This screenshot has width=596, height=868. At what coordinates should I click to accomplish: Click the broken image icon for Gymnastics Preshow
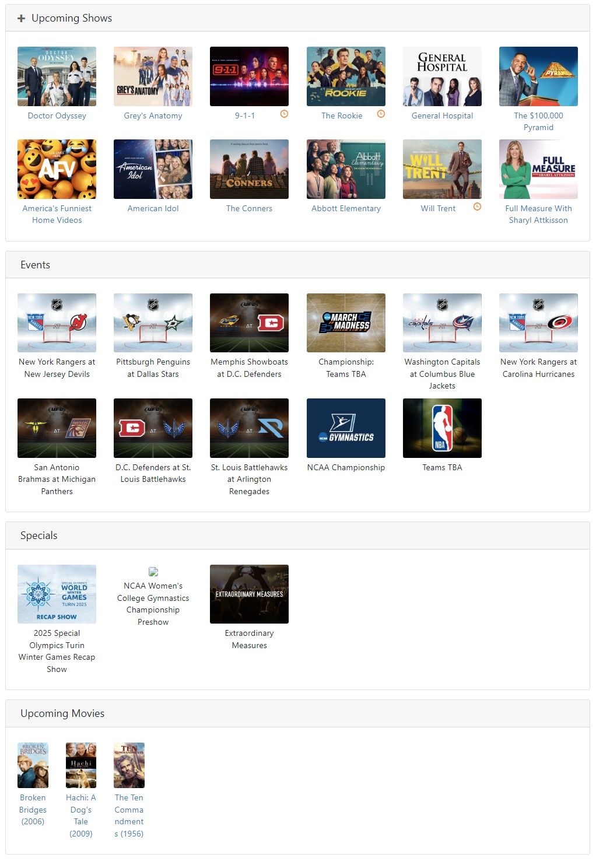(153, 572)
